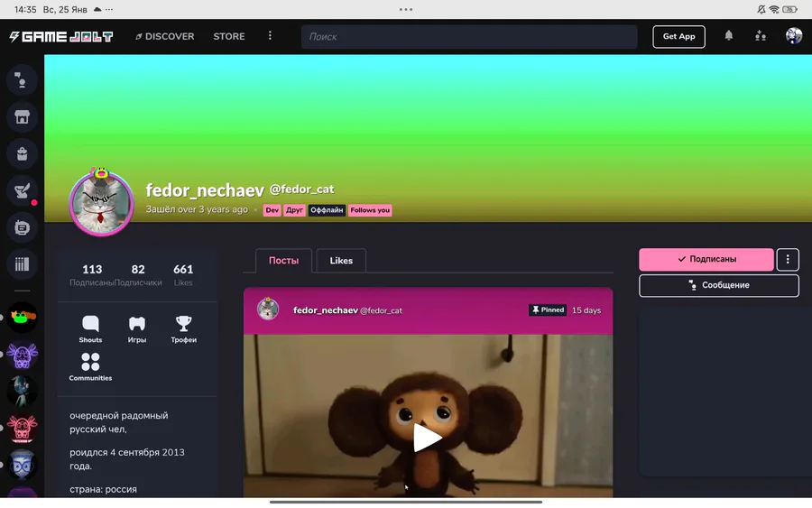Open the backpack icon in left sidebar
This screenshot has width=812, height=508.
(22, 153)
